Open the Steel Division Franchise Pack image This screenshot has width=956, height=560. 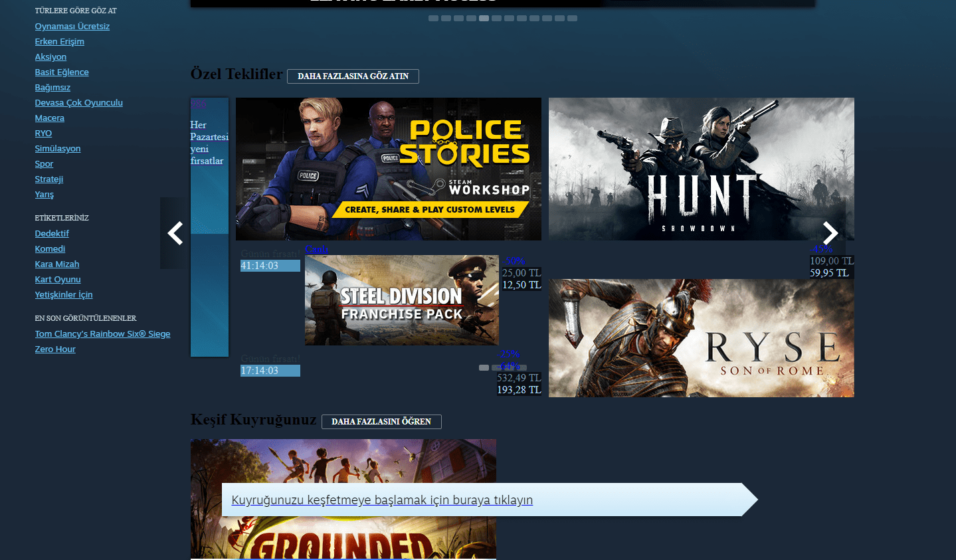point(402,300)
